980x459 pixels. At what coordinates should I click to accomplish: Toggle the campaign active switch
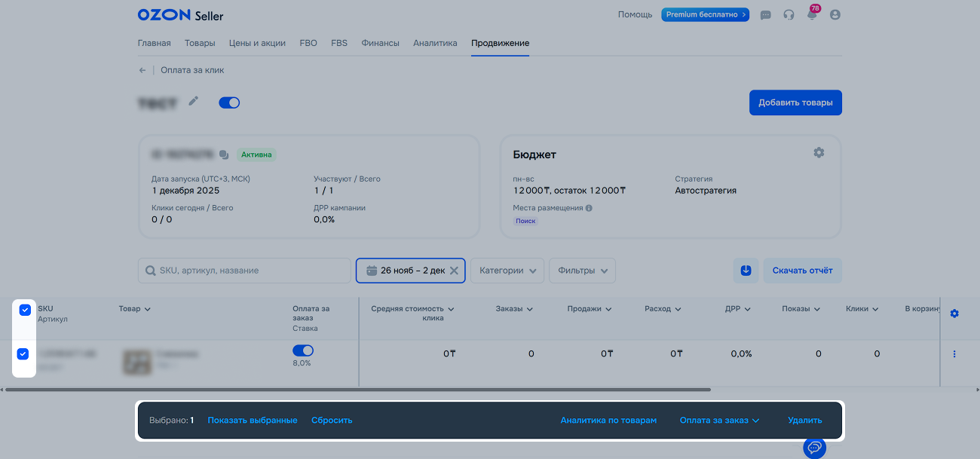pos(229,103)
